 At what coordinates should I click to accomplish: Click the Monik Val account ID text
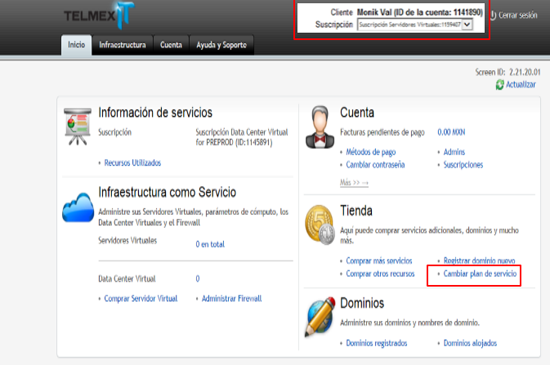[420, 12]
